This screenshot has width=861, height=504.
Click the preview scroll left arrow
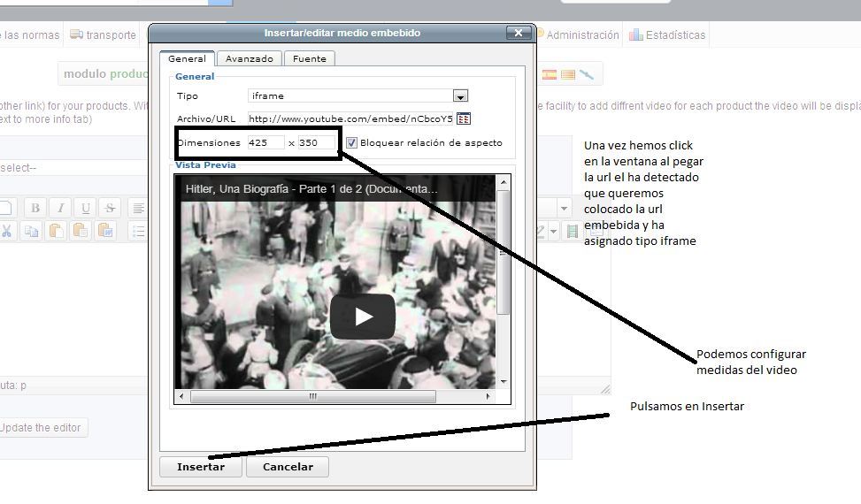click(x=181, y=396)
